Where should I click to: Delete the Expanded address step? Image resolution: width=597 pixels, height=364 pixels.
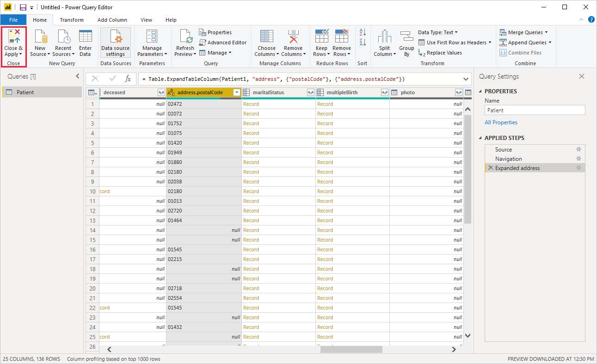tap(490, 168)
